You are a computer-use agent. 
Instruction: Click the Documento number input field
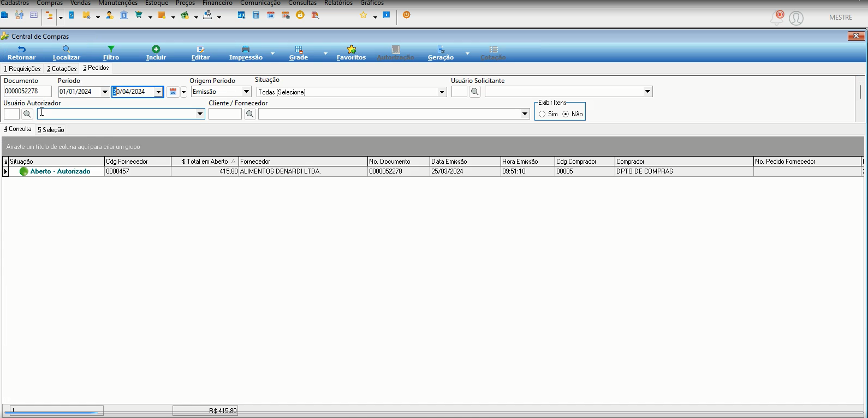click(28, 92)
